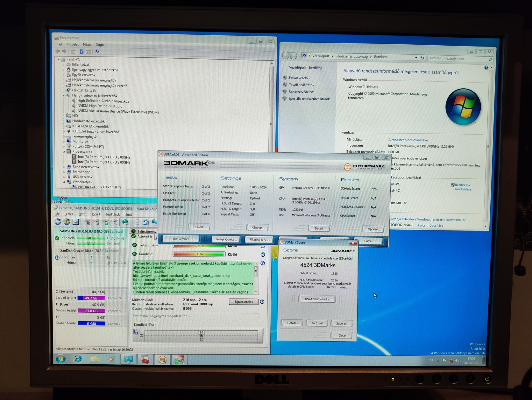Click Submit Your Results in 3DMark Score dialog
532x400 pixels.
pyautogui.click(x=317, y=299)
